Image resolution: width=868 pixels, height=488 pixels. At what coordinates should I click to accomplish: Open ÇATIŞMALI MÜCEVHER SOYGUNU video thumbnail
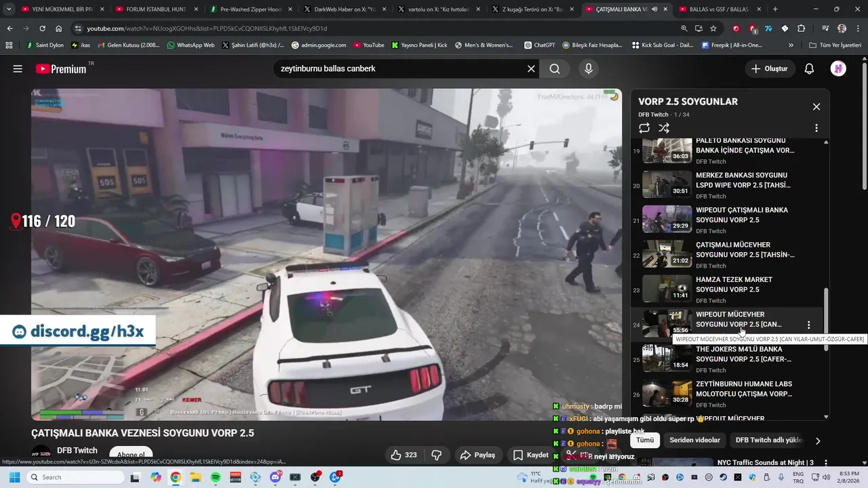click(667, 253)
